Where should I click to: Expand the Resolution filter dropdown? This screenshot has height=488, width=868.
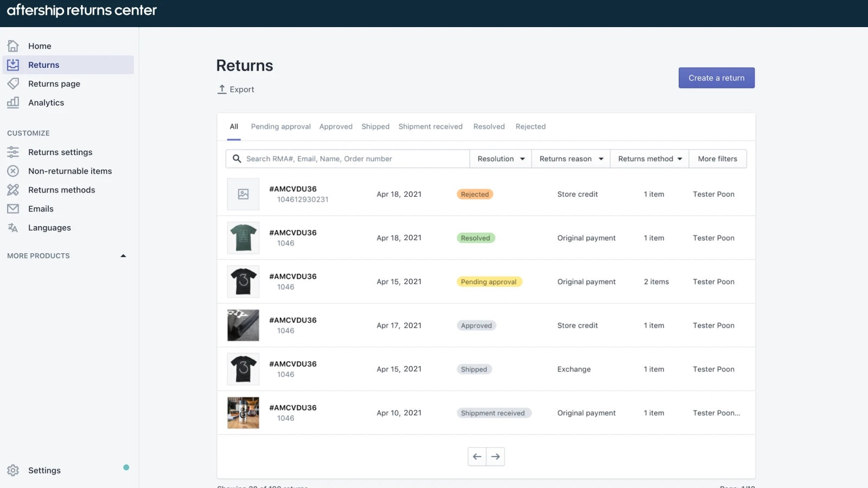pos(500,159)
